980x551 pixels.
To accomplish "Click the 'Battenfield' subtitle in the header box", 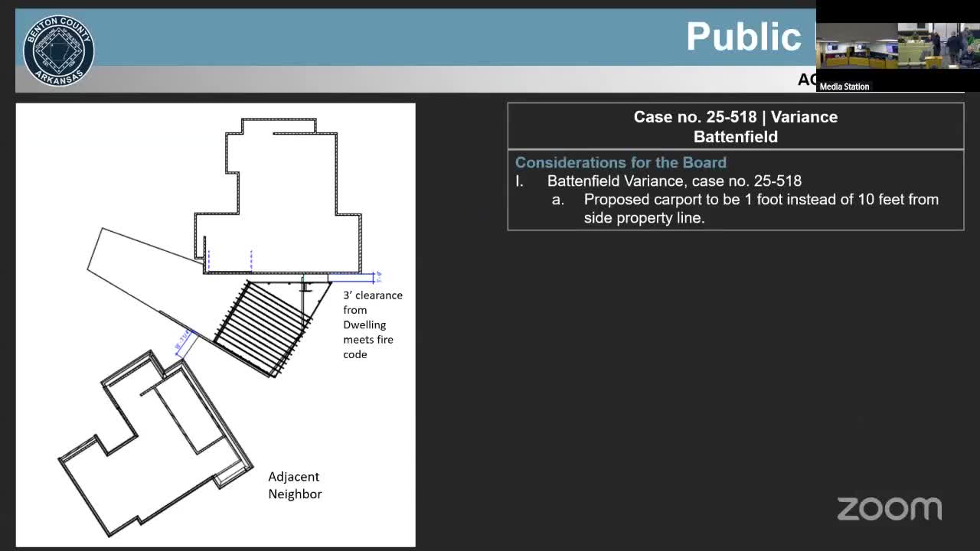I will (736, 137).
